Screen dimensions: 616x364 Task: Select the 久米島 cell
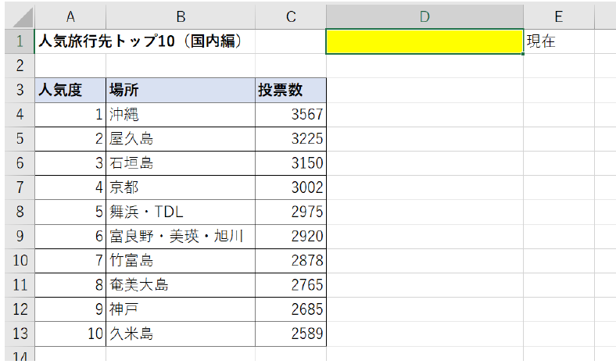tap(181, 334)
